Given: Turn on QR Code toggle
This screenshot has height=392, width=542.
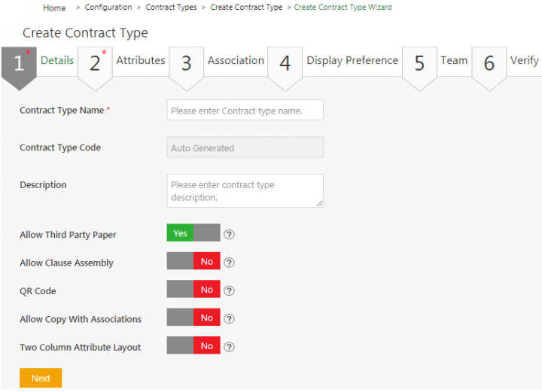Looking at the screenshot, I should (x=193, y=290).
